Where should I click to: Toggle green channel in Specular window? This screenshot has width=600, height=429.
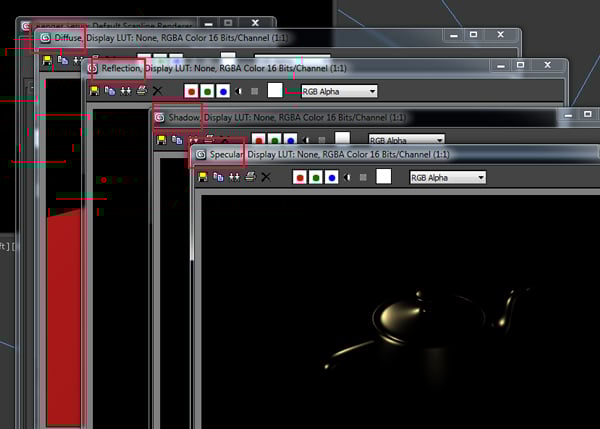(x=316, y=177)
